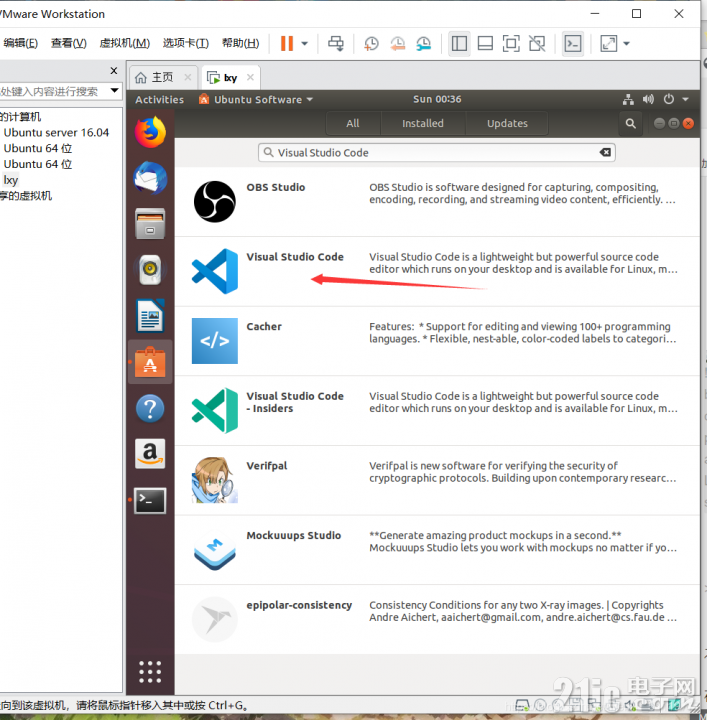The image size is (707, 720).
Task: Open the 帮助(H) menu
Action: pyautogui.click(x=240, y=43)
